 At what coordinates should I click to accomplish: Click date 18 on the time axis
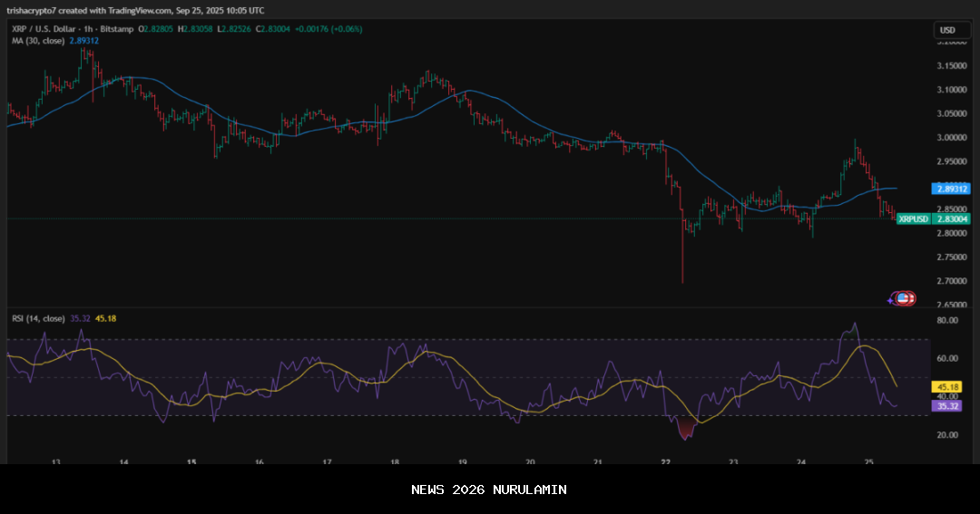(395, 461)
